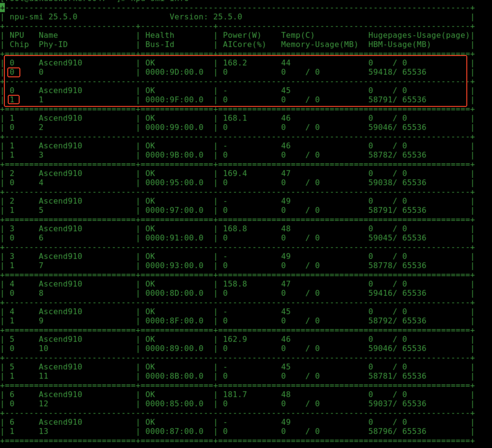492x448 pixels.
Task: Click the "Temp(C)" column header
Action: pyautogui.click(x=298, y=35)
